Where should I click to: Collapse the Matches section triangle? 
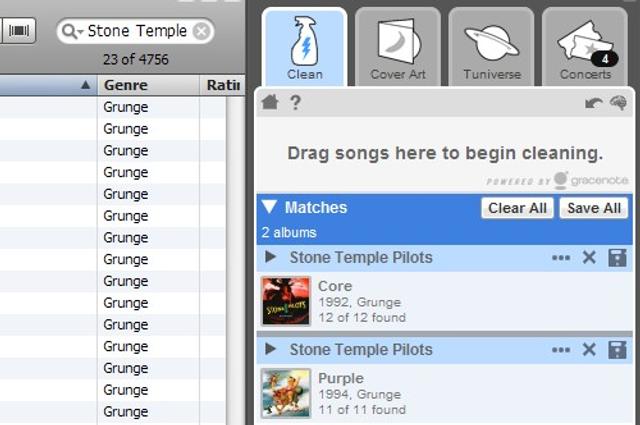click(270, 207)
